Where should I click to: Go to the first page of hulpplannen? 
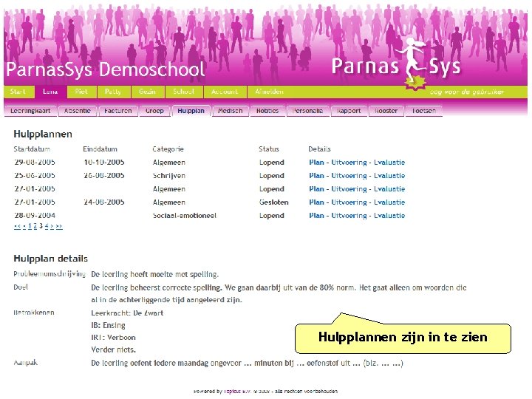17,226
